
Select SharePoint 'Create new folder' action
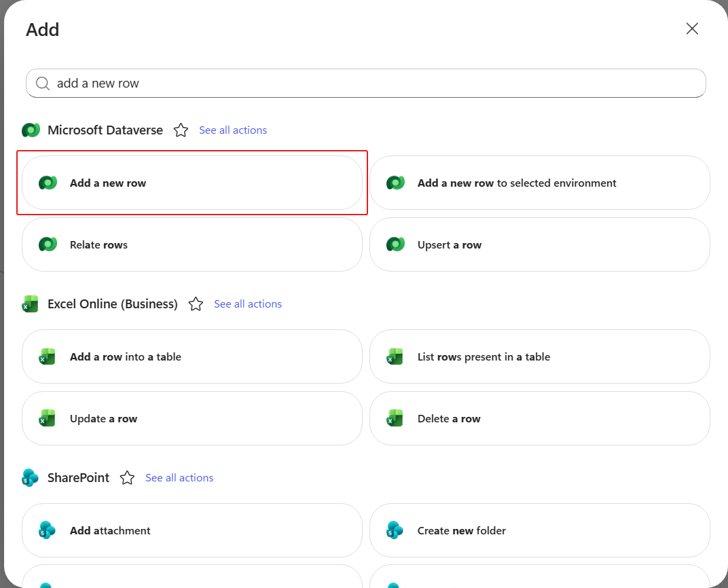(x=539, y=530)
